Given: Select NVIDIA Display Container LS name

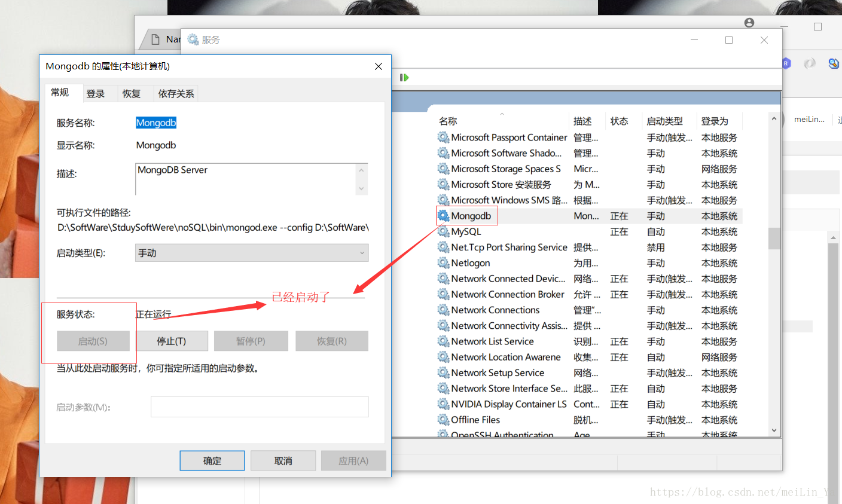Looking at the screenshot, I should tap(509, 404).
